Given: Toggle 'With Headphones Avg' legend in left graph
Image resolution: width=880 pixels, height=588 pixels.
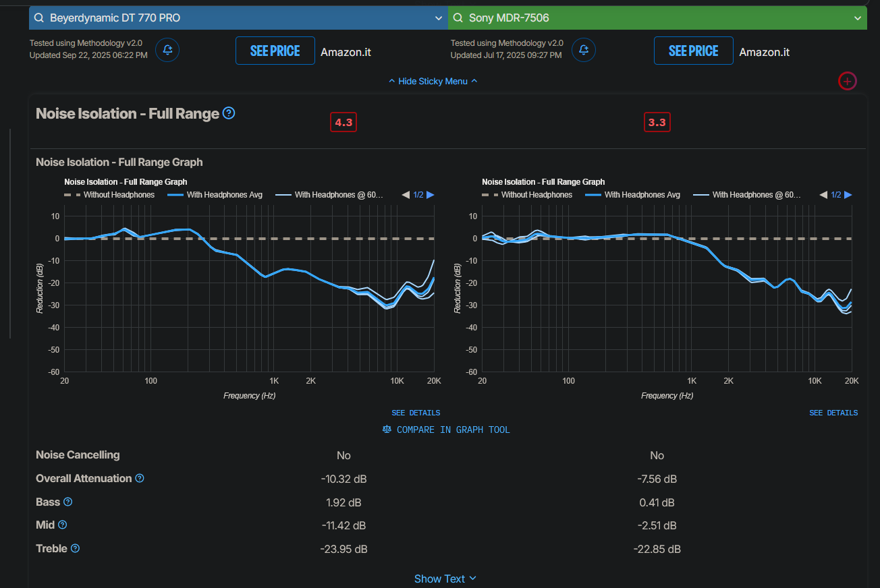Looking at the screenshot, I should [215, 195].
